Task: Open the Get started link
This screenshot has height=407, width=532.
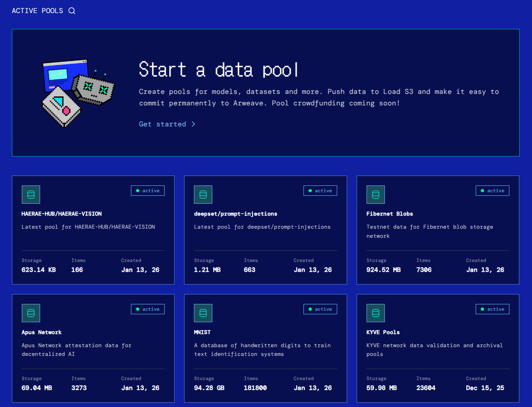Action: tap(162, 124)
